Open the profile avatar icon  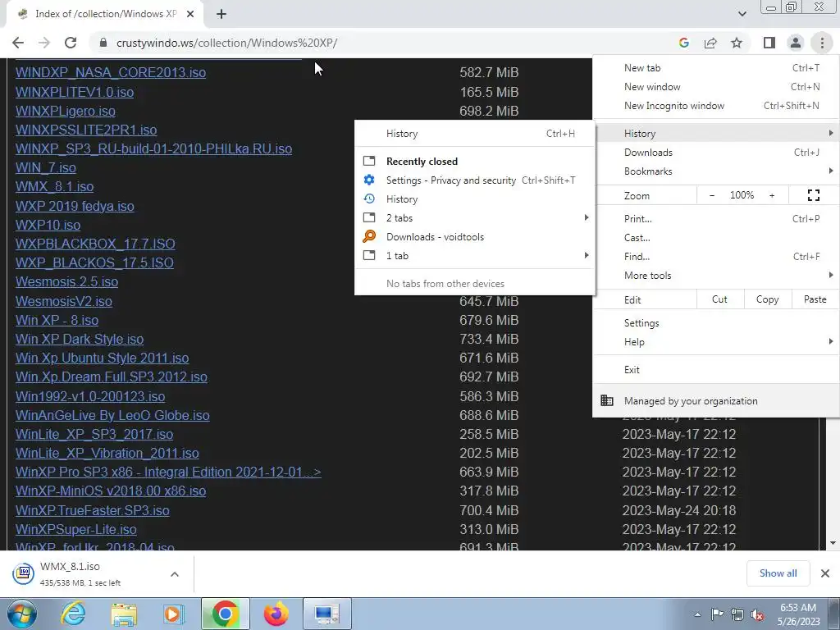(x=796, y=43)
